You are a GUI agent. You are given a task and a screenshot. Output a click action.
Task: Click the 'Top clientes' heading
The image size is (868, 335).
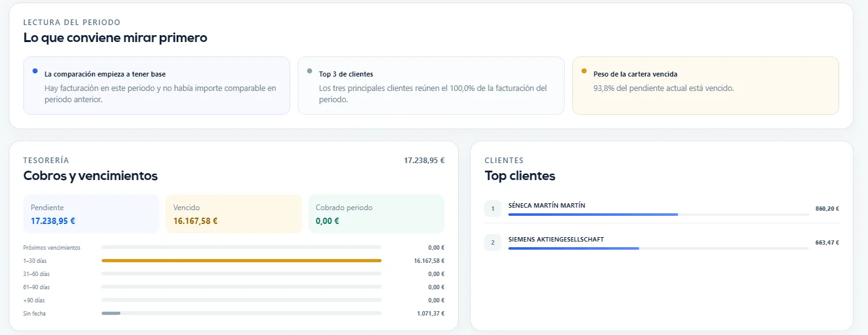(x=520, y=176)
